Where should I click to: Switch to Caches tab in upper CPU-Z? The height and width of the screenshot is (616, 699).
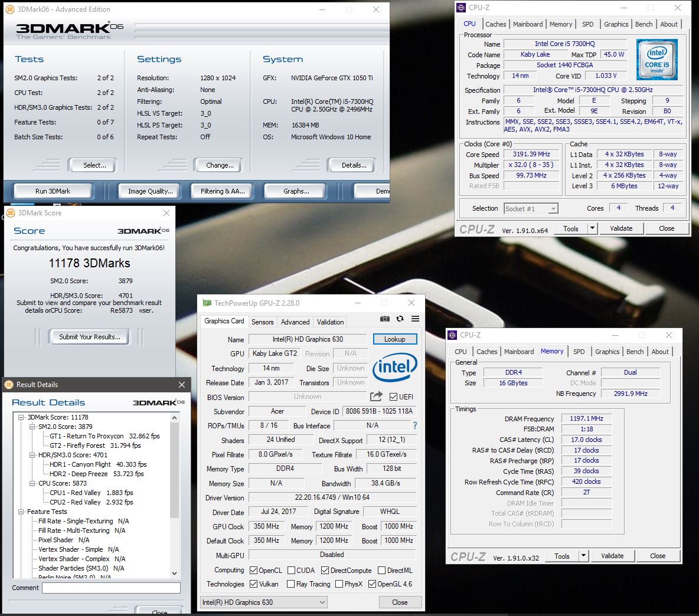click(496, 24)
